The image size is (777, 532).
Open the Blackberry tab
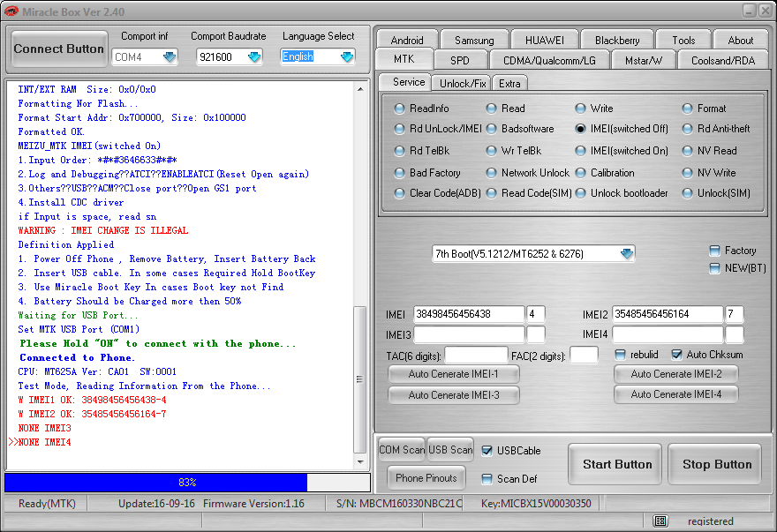point(617,40)
